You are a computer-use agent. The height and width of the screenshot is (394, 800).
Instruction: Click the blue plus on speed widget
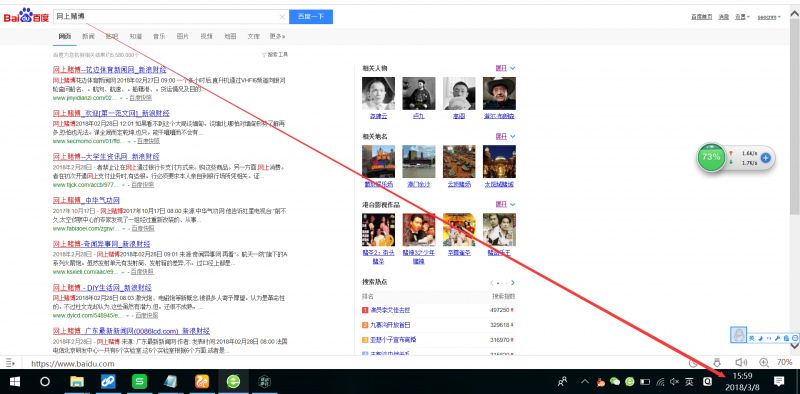click(x=765, y=158)
